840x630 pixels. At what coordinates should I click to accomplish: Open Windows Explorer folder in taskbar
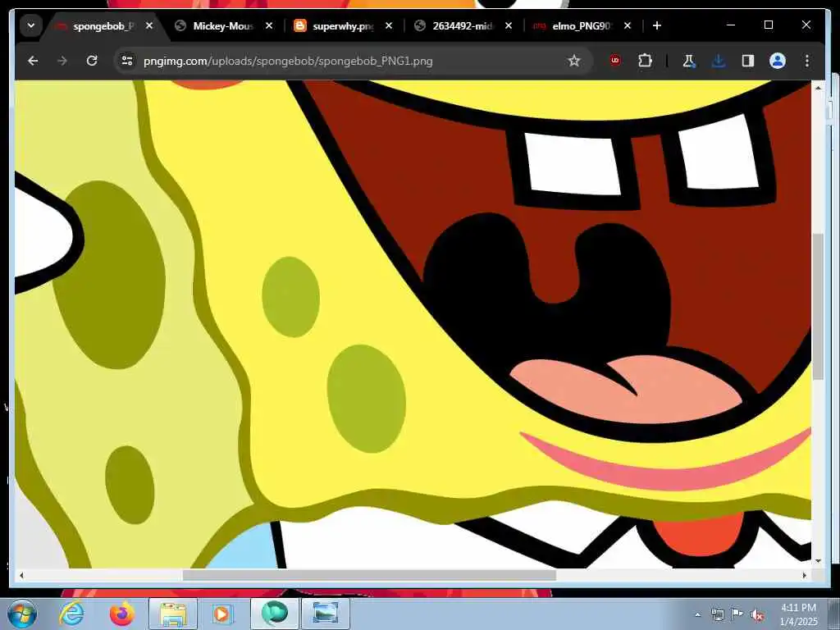click(x=173, y=614)
